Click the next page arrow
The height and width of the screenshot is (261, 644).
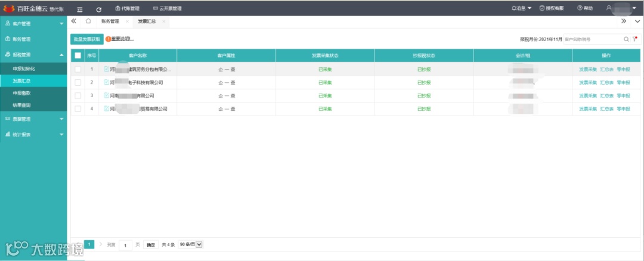coord(101,244)
